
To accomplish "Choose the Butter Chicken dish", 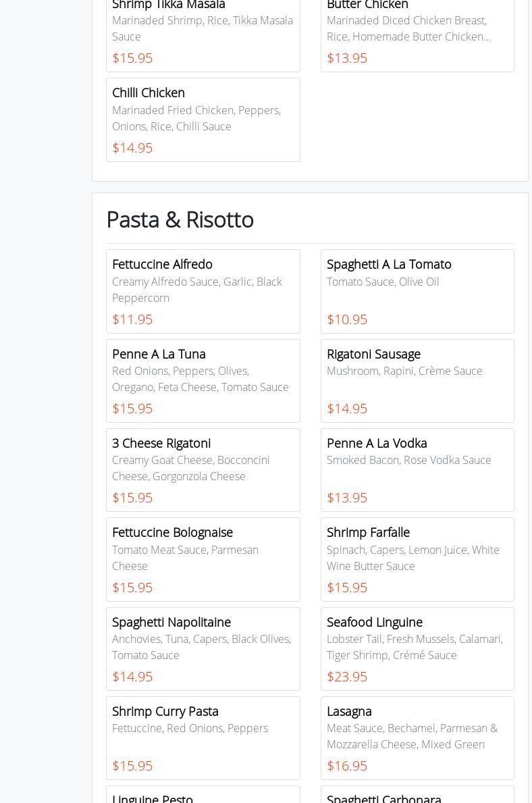I will click(417, 30).
